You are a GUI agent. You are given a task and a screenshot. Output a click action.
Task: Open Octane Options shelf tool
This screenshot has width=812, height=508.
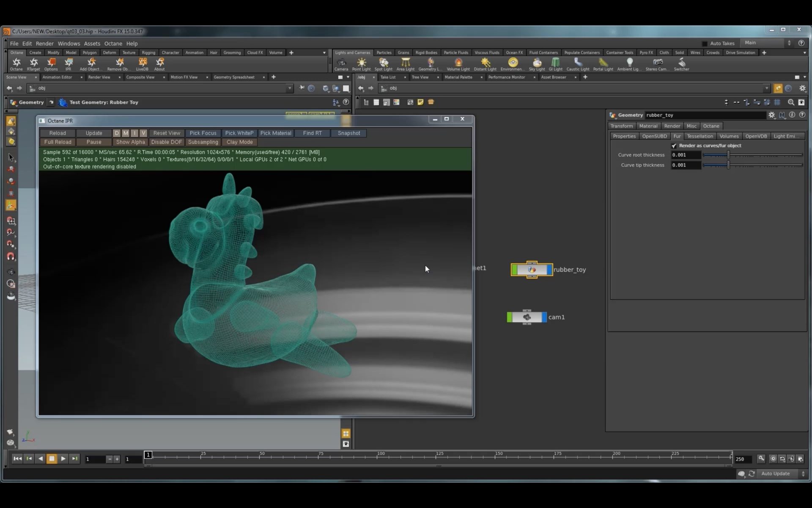pos(51,64)
